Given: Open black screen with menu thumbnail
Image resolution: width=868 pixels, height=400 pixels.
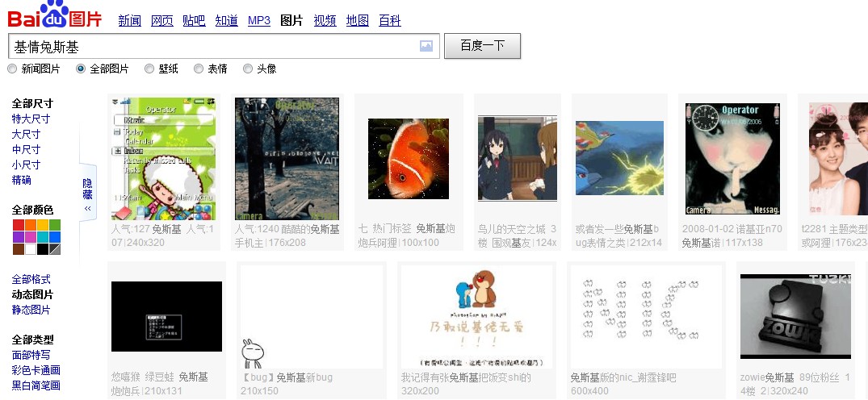Looking at the screenshot, I should coord(166,316).
